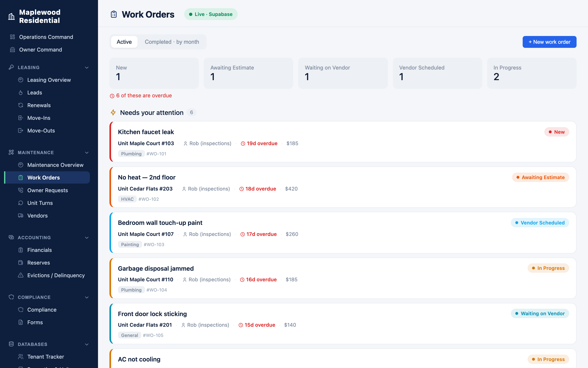Open AC not cooling work order

[343, 359]
